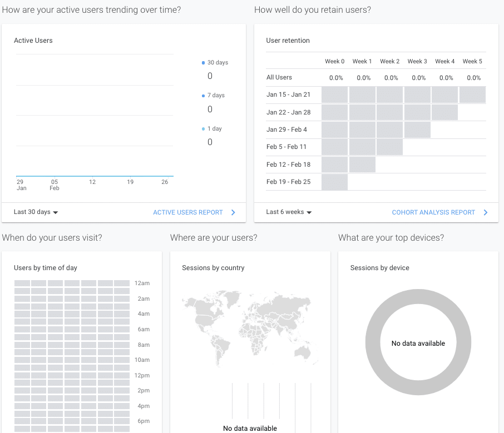Viewport: 504px width, 433px height.
Task: Click arrow icon beside Active Users Report
Action: (x=233, y=212)
